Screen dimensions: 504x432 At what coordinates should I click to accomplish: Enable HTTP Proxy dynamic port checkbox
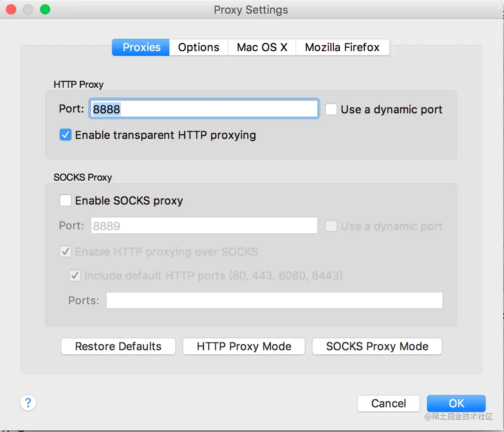point(331,109)
